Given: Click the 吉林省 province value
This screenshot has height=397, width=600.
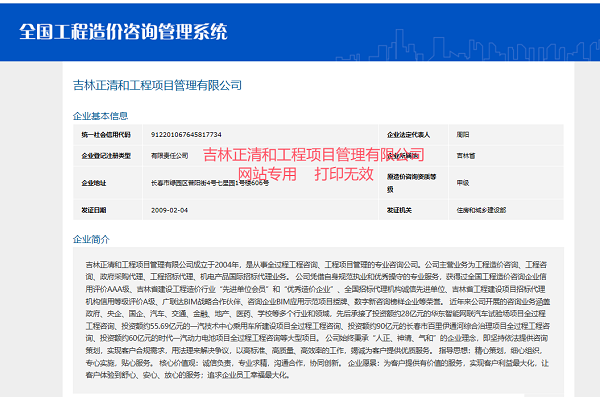Looking at the screenshot, I should point(466,155).
